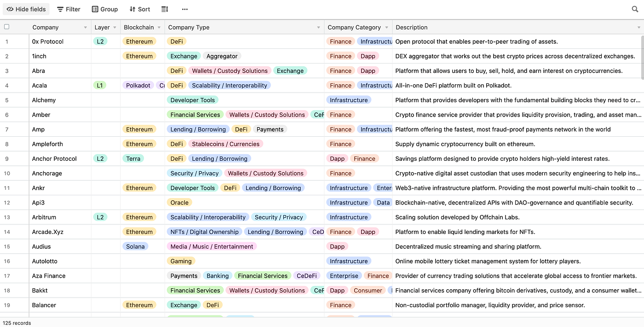The image size is (644, 327).
Task: Open the Company column dropdown arrow
Action: pos(85,28)
